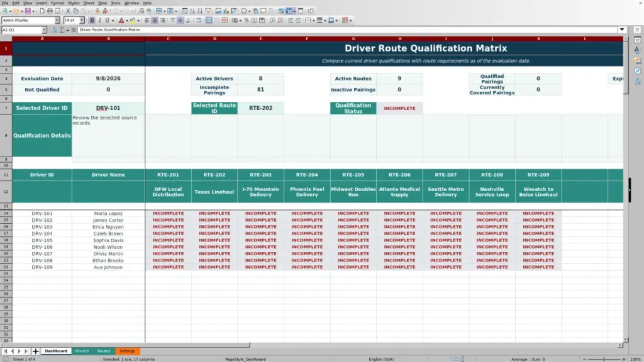Toggle Wrap Text button
644x362 pixels.
[199, 20]
